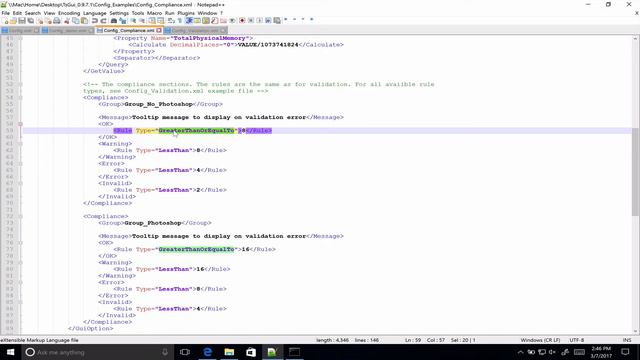Open the Action Center notification icon
640x360 pixels.
click(625, 352)
